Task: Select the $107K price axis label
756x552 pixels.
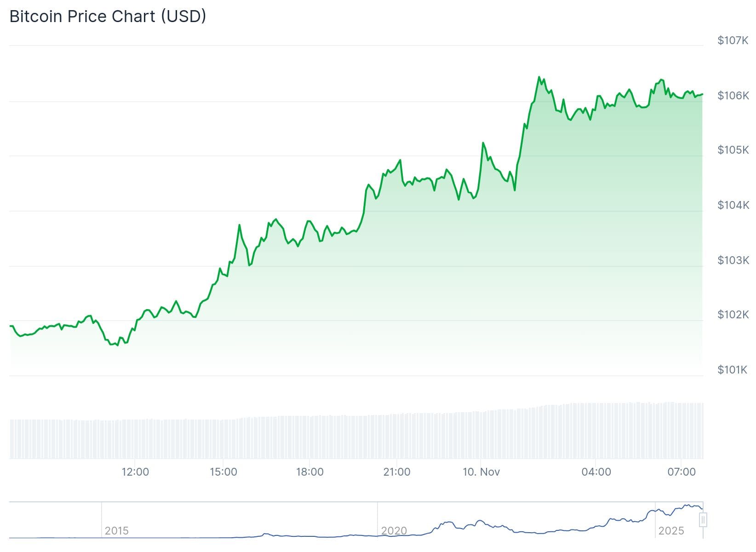Action: (x=733, y=40)
